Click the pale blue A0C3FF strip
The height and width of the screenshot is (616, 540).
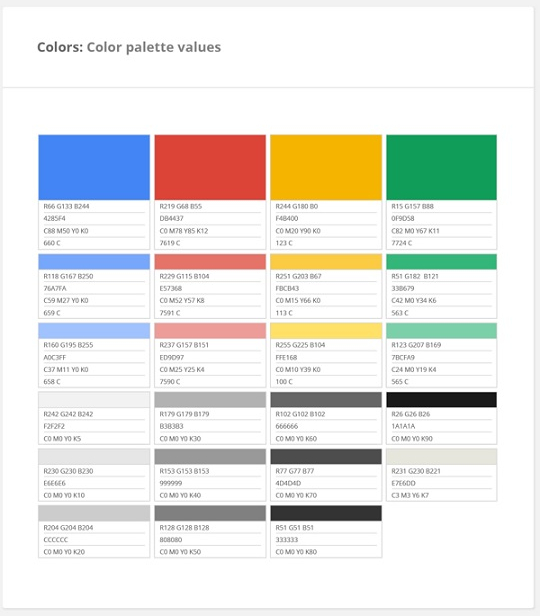pos(94,331)
